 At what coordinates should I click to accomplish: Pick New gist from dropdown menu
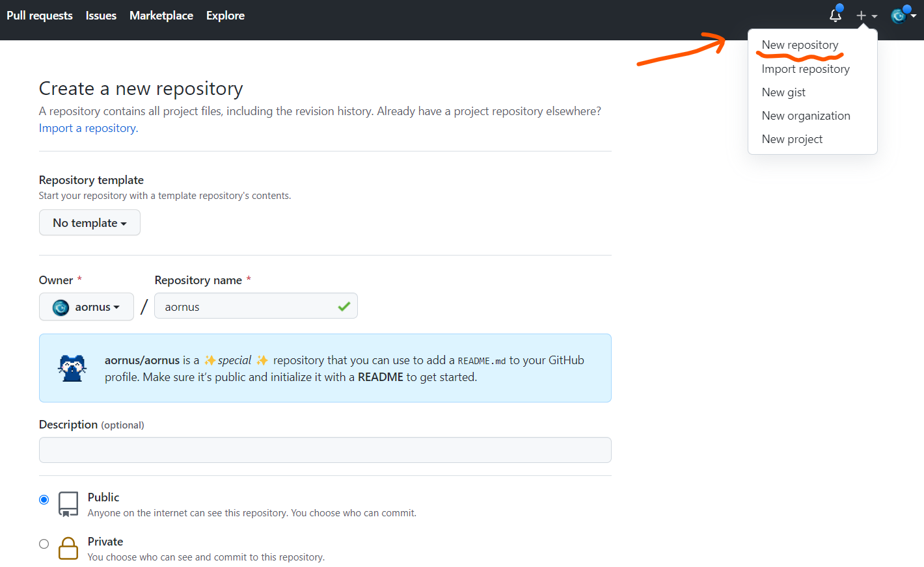click(783, 92)
